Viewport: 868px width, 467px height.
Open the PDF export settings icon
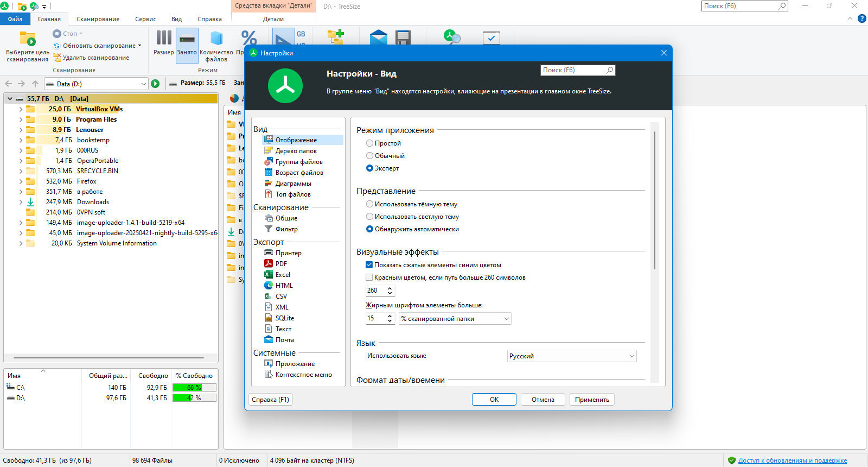(x=268, y=263)
